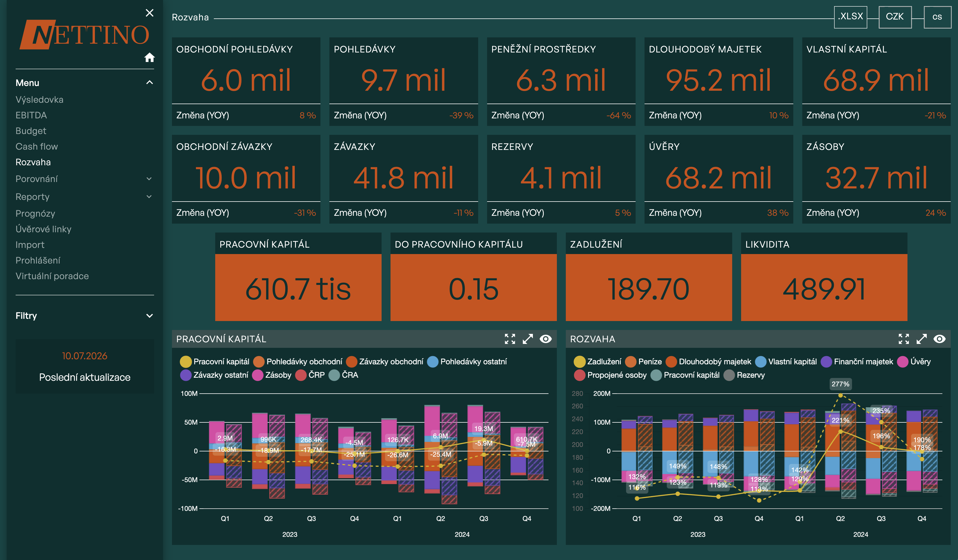
Task: Open the EBITDA page
Action: coord(31,115)
